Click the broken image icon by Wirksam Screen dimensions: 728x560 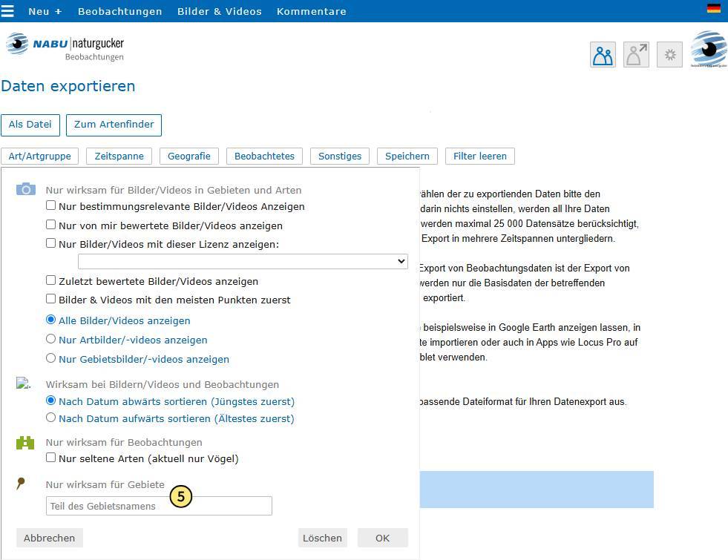click(x=23, y=383)
